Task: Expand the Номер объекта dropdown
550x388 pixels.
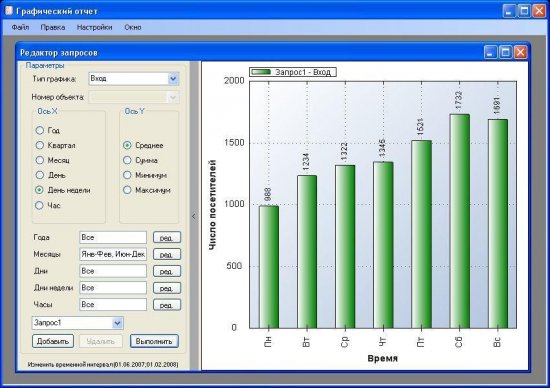Action: (x=173, y=97)
